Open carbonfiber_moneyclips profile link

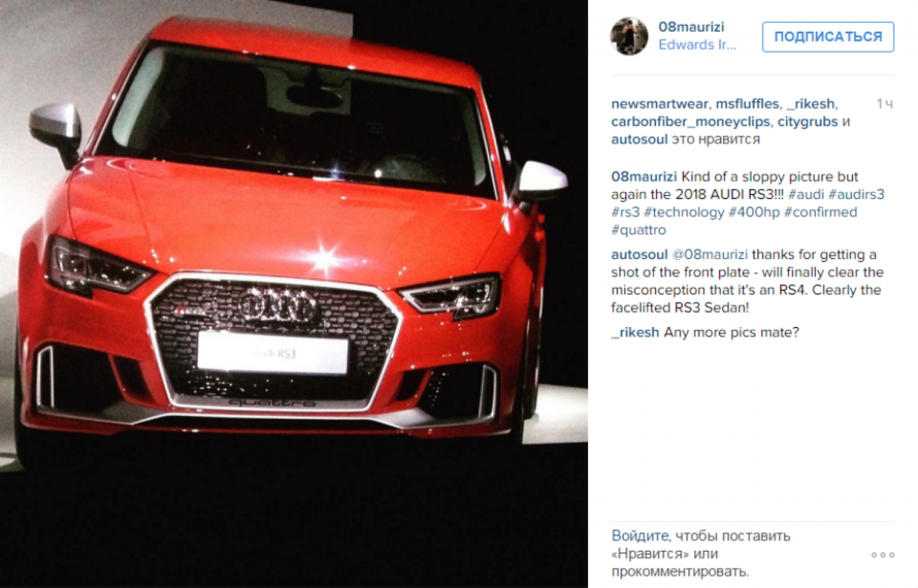click(x=691, y=122)
